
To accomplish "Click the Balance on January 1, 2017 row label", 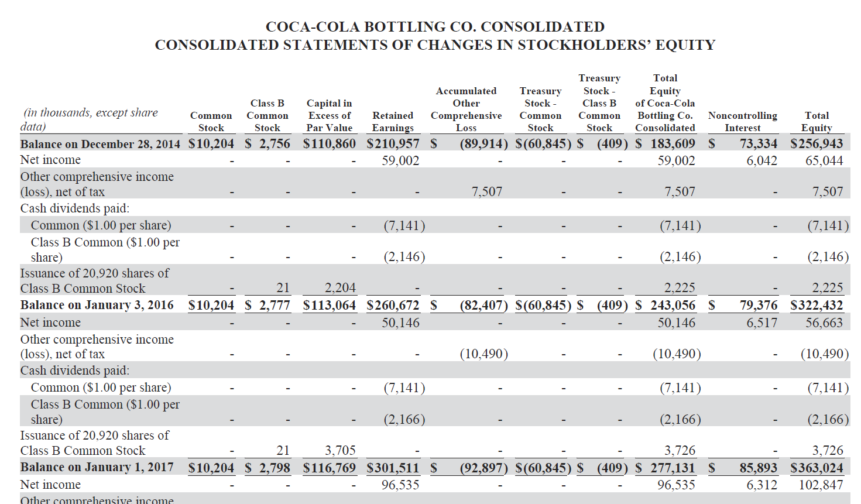I will [96, 467].
